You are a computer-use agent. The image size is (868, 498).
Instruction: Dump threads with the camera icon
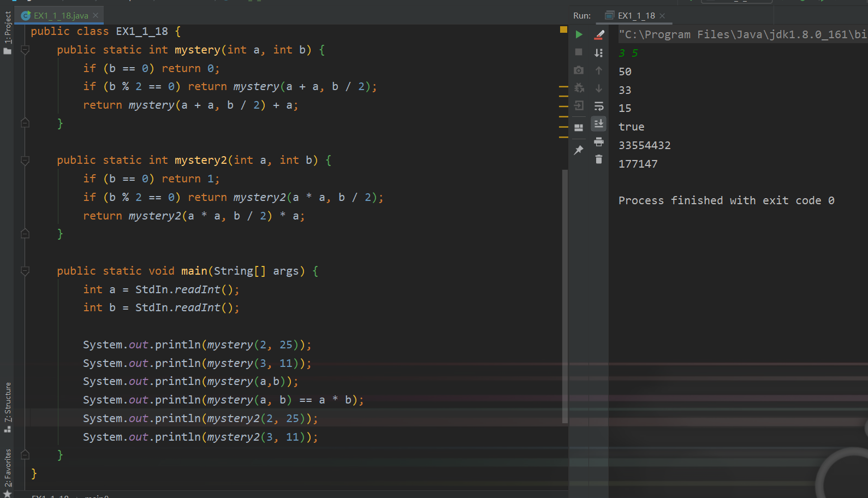[x=579, y=70]
